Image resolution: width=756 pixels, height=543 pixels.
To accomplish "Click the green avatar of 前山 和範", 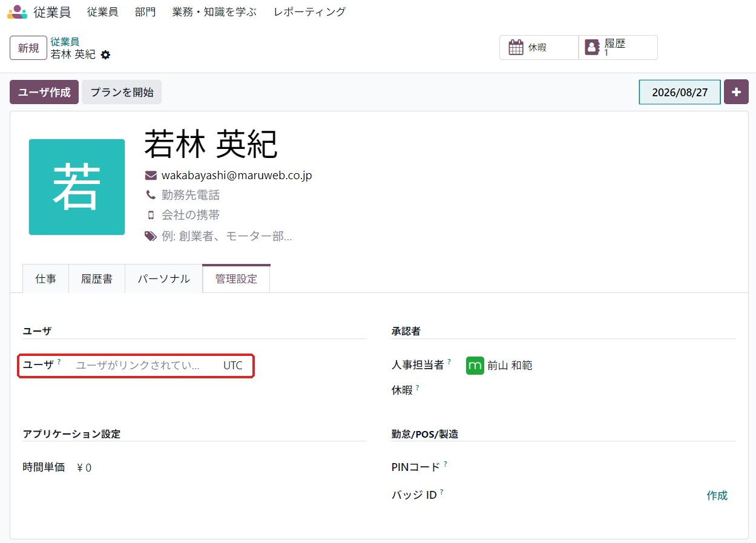I will (475, 366).
